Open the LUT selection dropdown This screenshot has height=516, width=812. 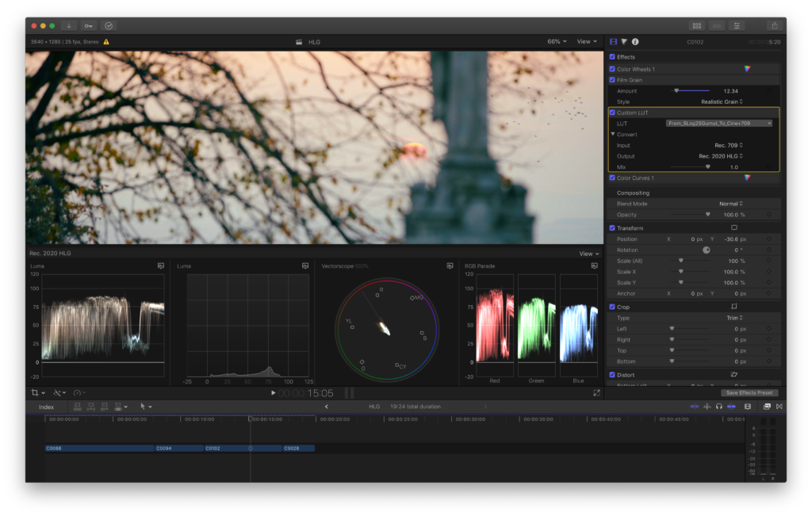719,123
